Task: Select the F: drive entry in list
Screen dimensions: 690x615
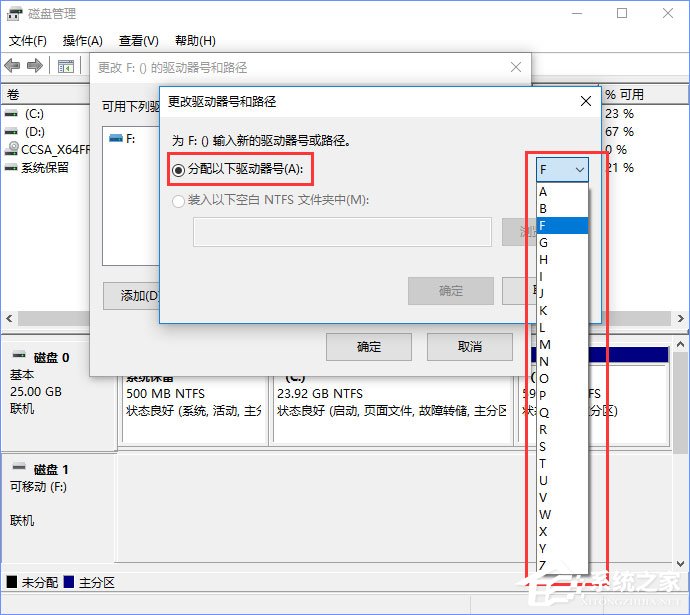Action: [123, 139]
